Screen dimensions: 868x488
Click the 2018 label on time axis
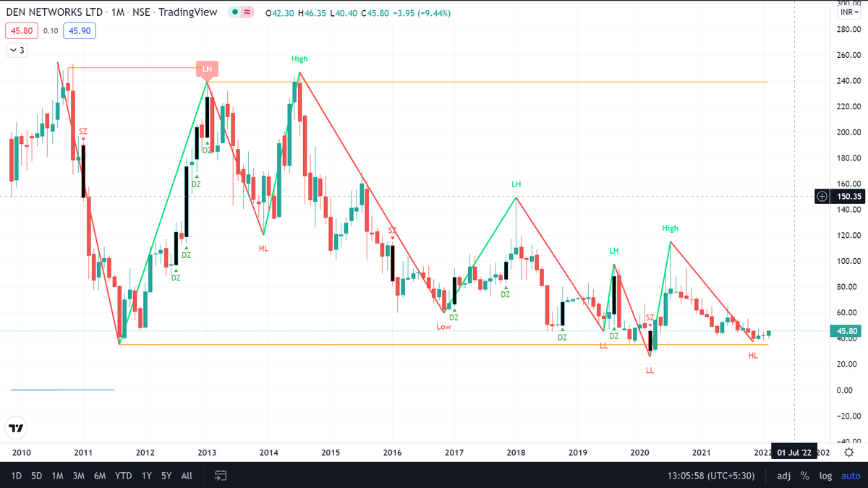[516, 453]
